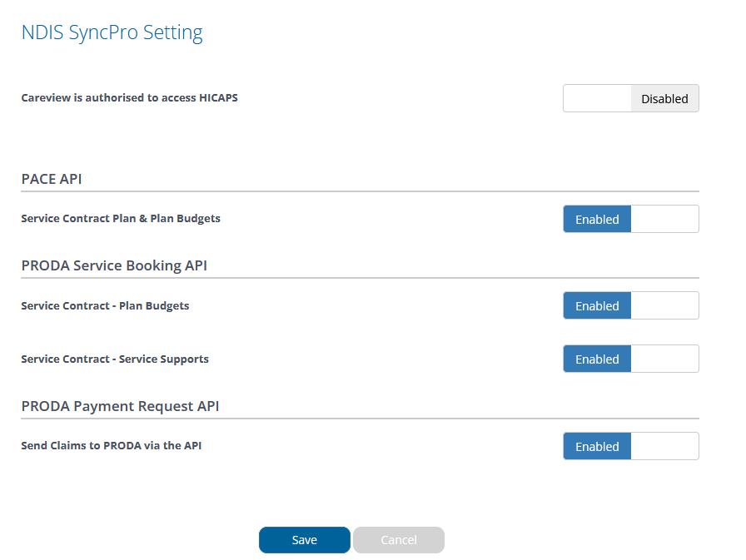Turn off Service Contract - Plan Budgets switch
746x560 pixels.
click(631, 305)
